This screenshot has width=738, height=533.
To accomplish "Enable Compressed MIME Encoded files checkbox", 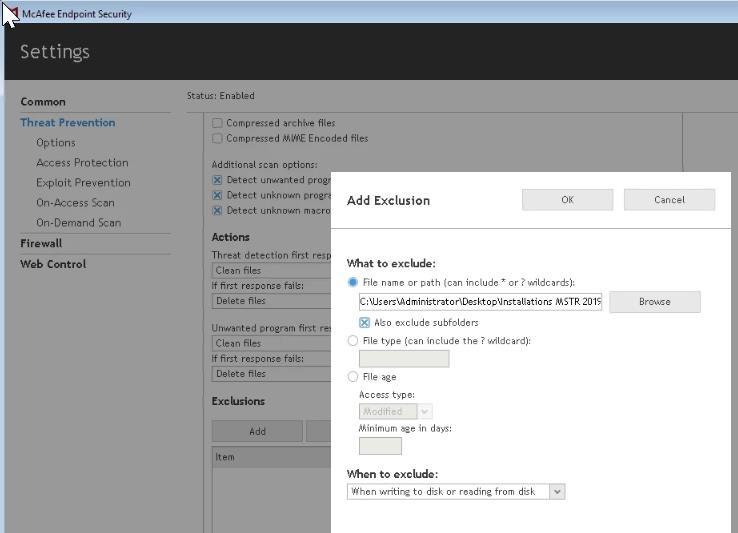I will tap(217, 138).
